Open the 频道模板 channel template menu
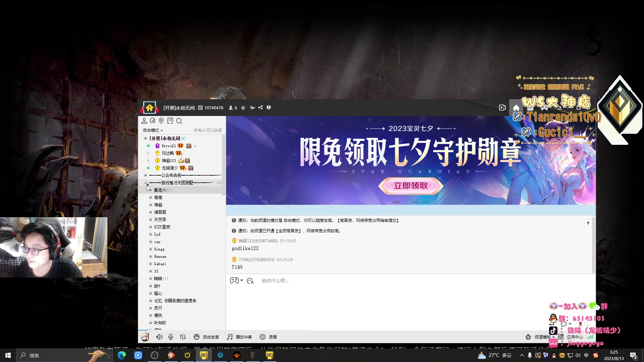The height and width of the screenshot is (362, 644). point(539,337)
